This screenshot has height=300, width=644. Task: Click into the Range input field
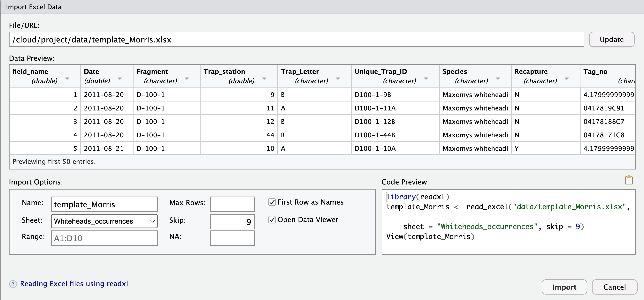point(104,238)
